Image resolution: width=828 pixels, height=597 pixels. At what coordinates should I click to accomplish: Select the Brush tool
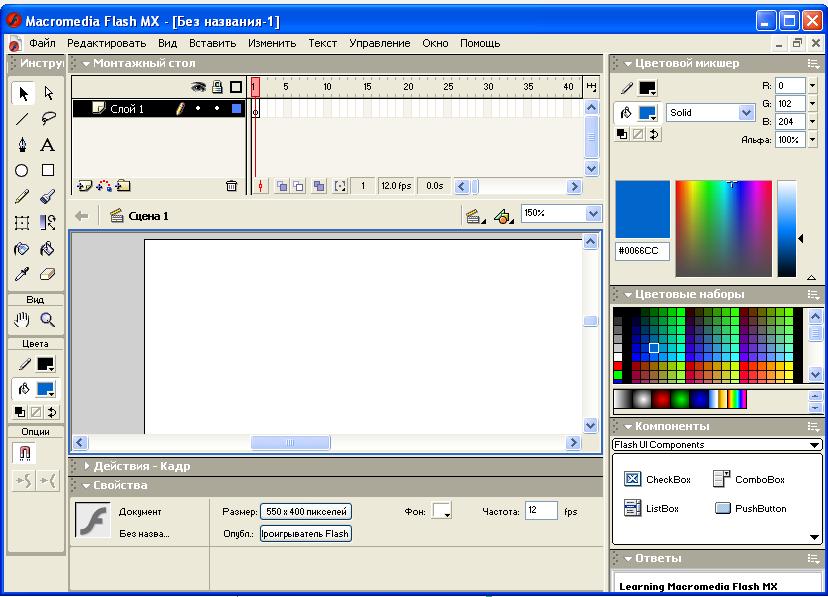point(48,196)
